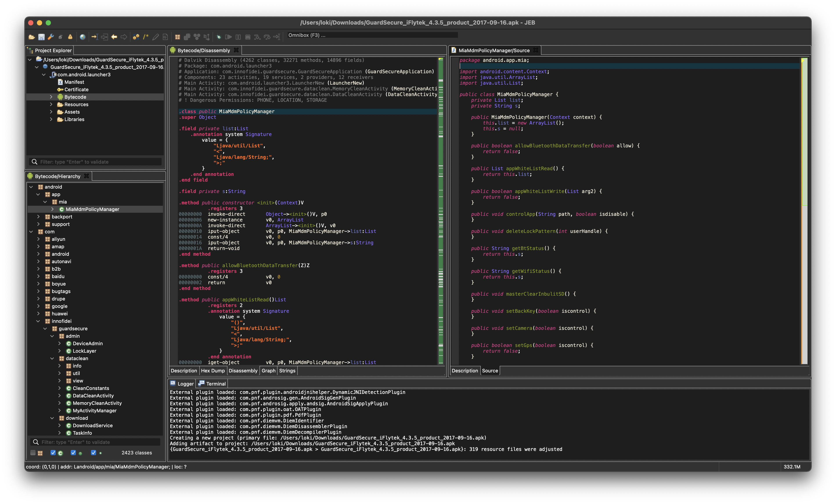Click the run-to-line arrow-bracket icon at toolbar end
Image resolution: width=836 pixels, height=504 pixels.
277,37
